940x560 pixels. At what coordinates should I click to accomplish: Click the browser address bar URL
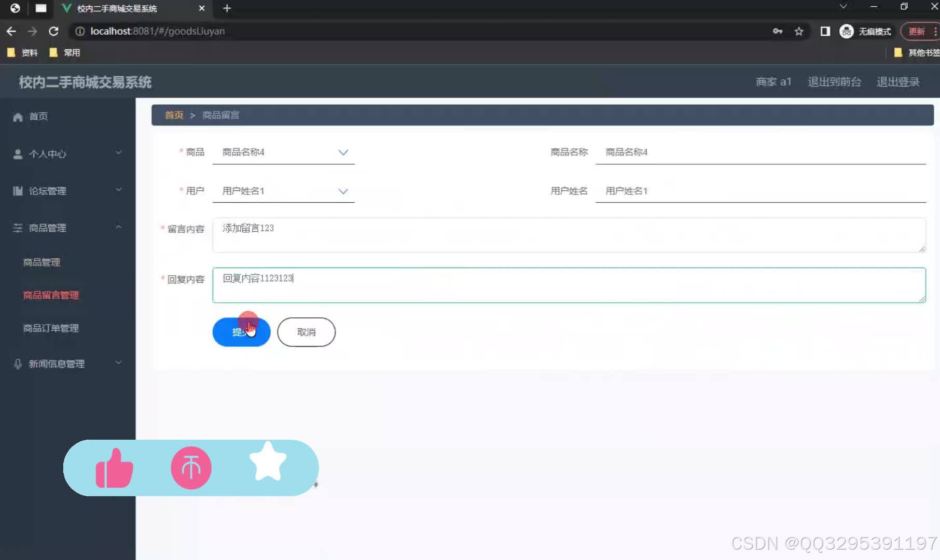pos(158,31)
